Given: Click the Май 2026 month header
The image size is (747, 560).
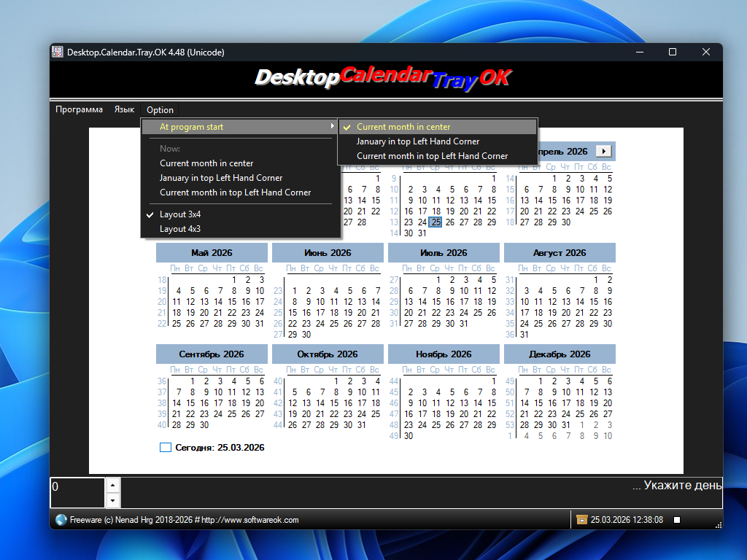Looking at the screenshot, I should (x=212, y=253).
